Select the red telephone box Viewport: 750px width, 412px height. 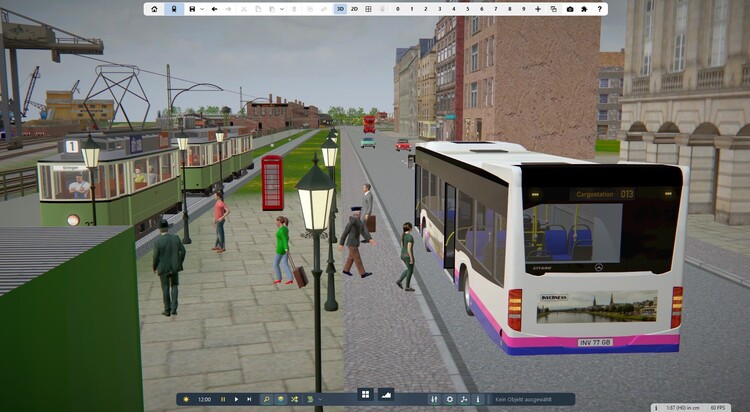tap(272, 183)
